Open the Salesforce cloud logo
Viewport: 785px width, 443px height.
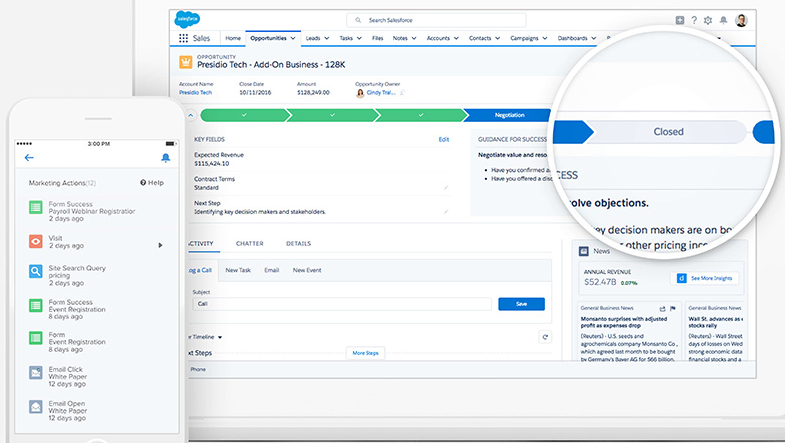pos(187,20)
